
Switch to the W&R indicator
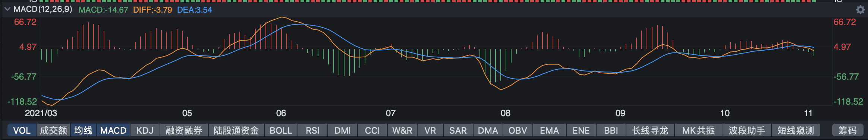402,131
